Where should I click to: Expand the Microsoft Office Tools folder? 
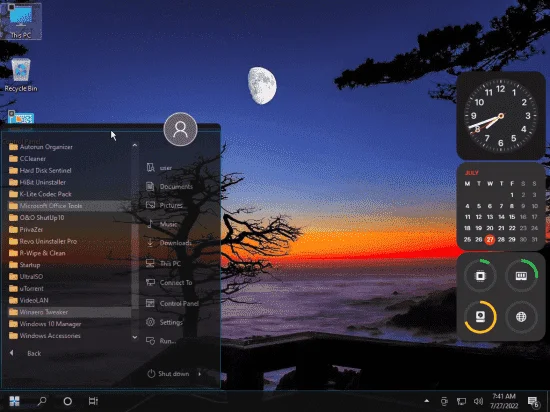tap(69, 206)
